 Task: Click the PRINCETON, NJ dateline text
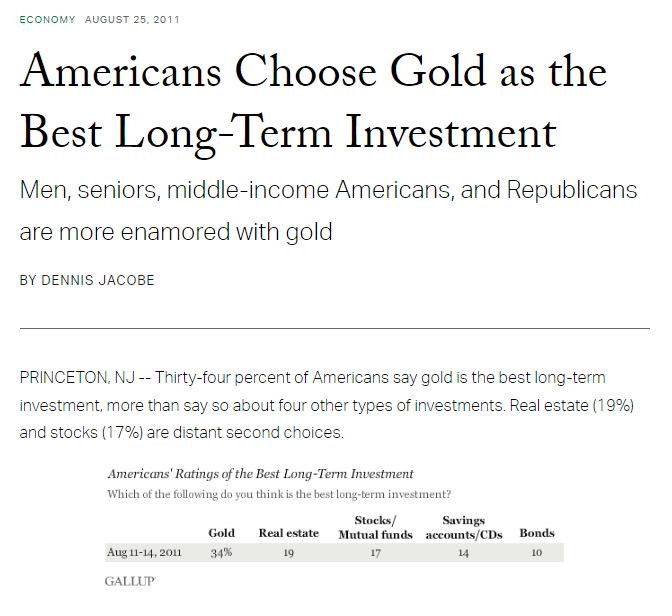pyautogui.click(x=77, y=378)
